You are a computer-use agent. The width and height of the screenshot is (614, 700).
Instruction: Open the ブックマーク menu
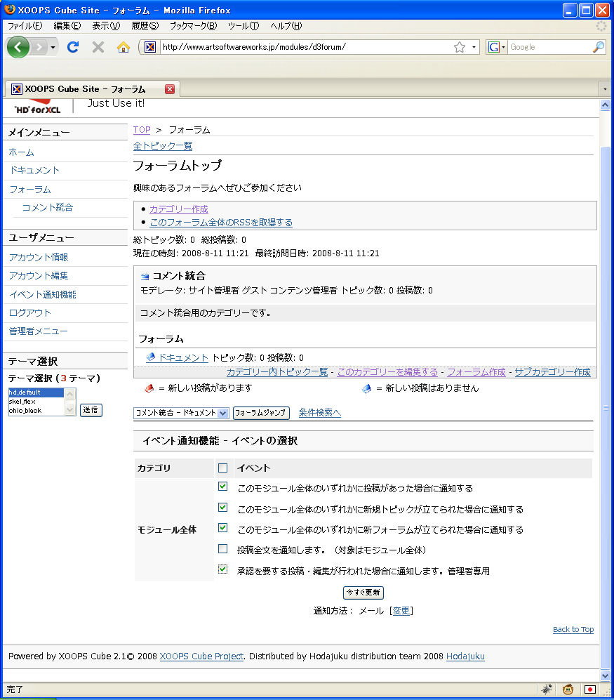click(x=193, y=26)
